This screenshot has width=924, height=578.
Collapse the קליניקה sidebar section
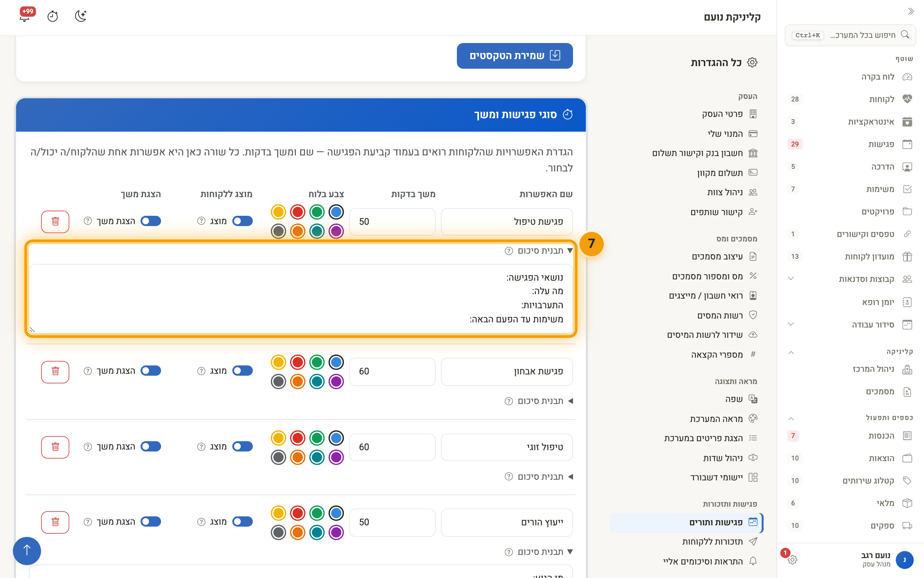[791, 352]
